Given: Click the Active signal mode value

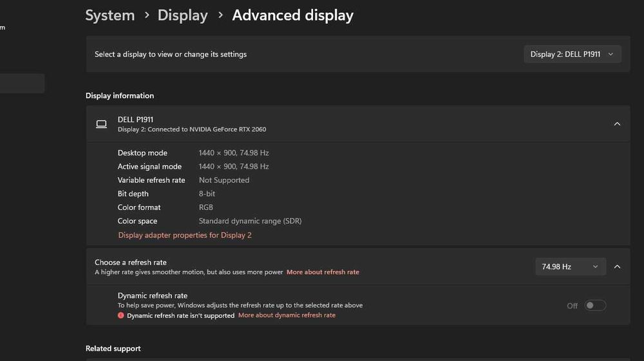Looking at the screenshot, I should tap(234, 166).
